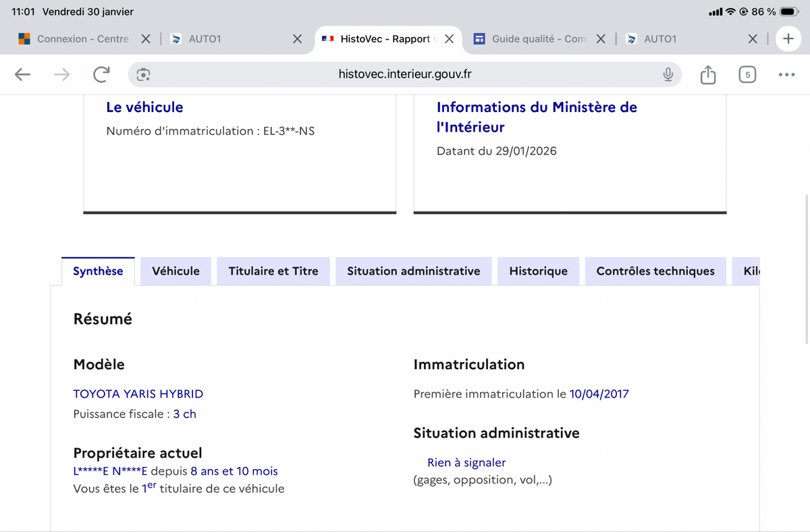The image size is (810, 532).
Task: Open a new tab with plus
Action: (x=788, y=39)
